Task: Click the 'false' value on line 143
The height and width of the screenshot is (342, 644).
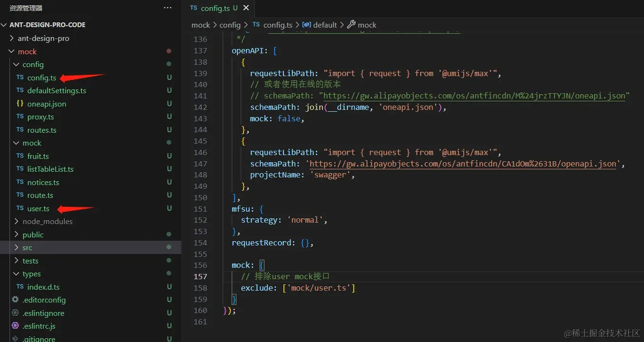Action: 288,118
